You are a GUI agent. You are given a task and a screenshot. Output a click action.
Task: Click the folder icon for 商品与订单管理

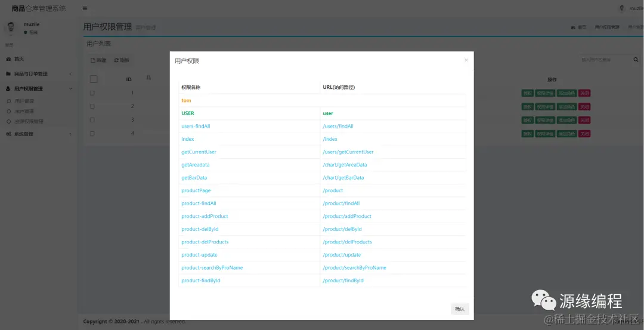point(8,74)
